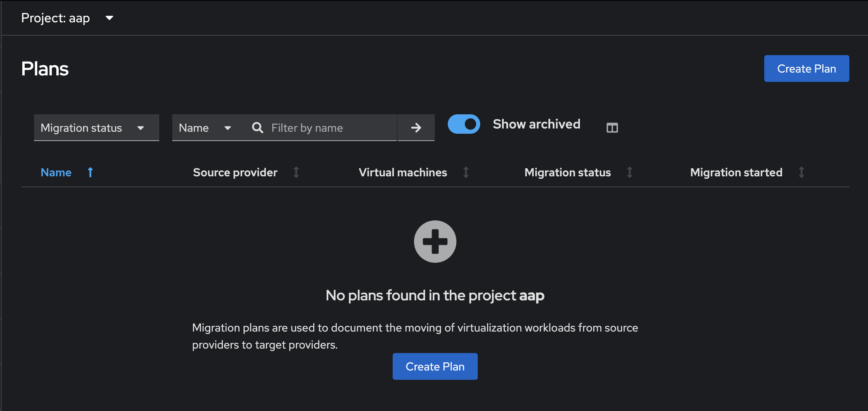Click the Migration started column header
The width and height of the screenshot is (868, 411).
[x=736, y=173]
